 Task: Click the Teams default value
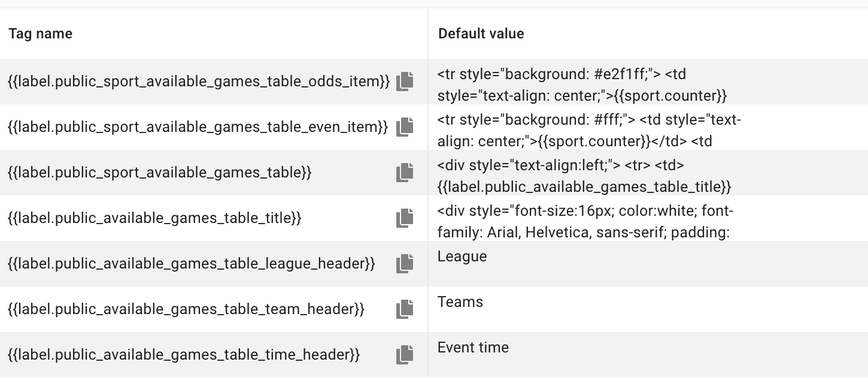(460, 302)
